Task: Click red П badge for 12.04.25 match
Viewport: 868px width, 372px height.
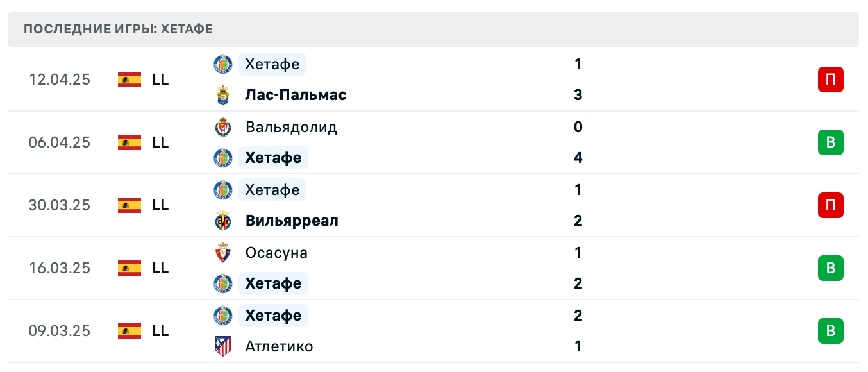Action: tap(830, 80)
